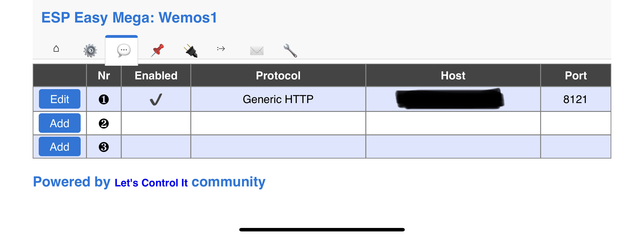Open the Main home tab icon
Image resolution: width=644 pixels, height=237 pixels.
tap(56, 49)
